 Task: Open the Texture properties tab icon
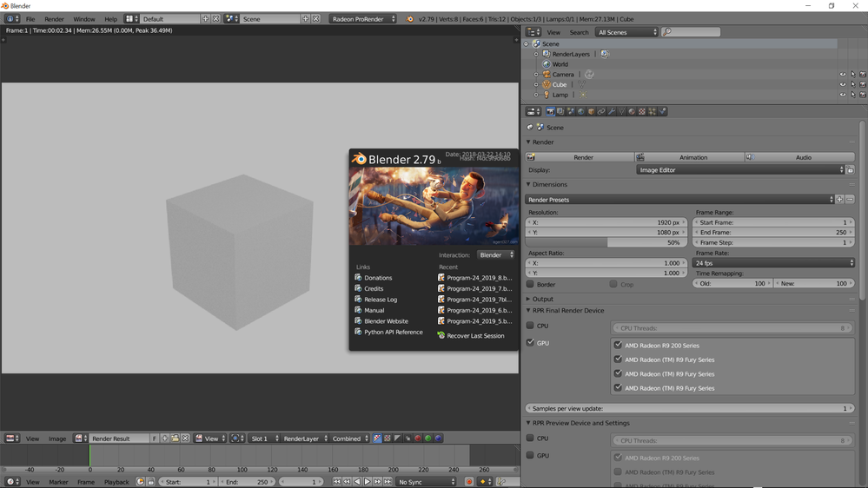[x=642, y=111]
